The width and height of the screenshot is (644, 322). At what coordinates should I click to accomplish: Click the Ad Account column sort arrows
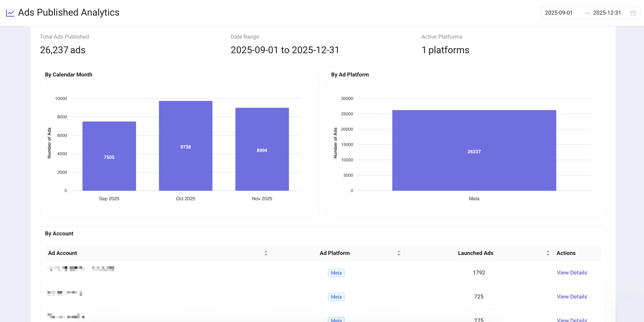pyautogui.click(x=266, y=253)
